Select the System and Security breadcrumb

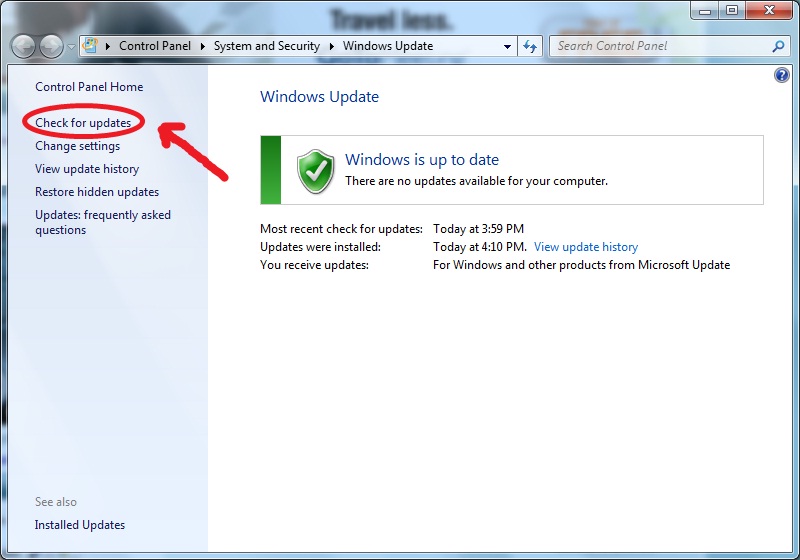pyautogui.click(x=266, y=46)
